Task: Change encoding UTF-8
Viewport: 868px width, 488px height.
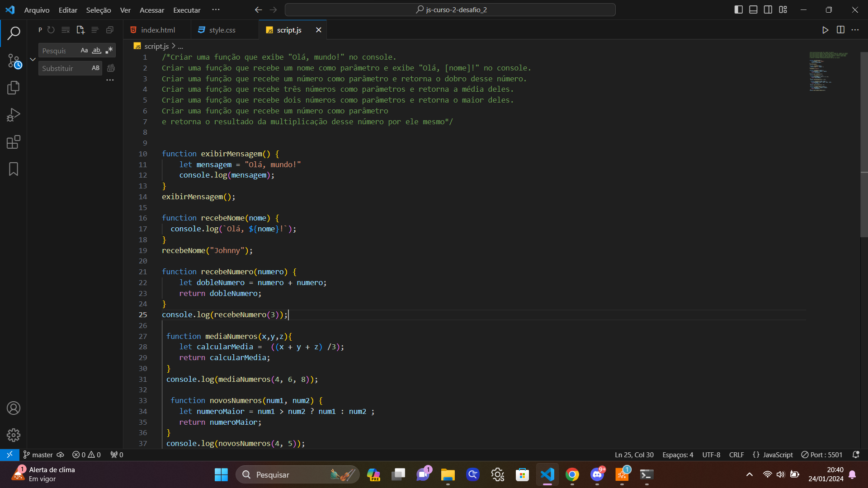Action: pyautogui.click(x=711, y=455)
